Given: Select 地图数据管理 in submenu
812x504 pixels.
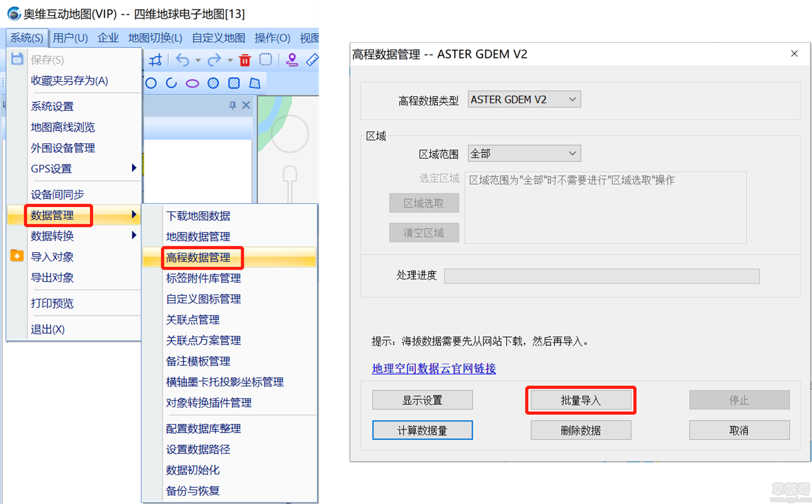Looking at the screenshot, I should click(229, 236).
